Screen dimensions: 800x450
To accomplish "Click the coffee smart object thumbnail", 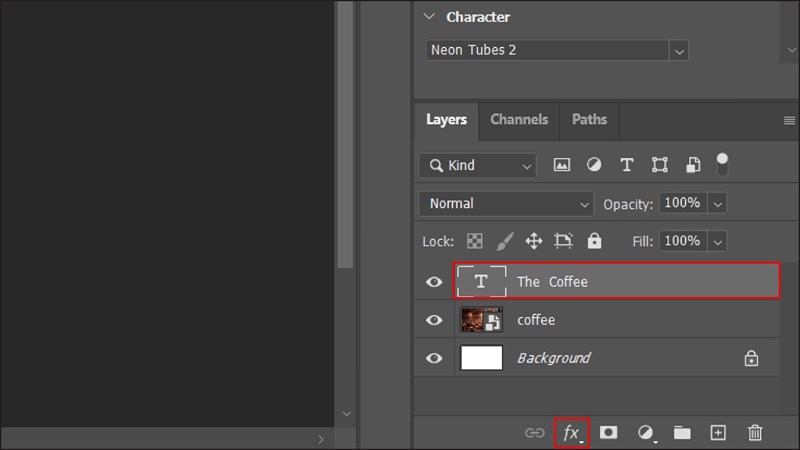I will [481, 320].
